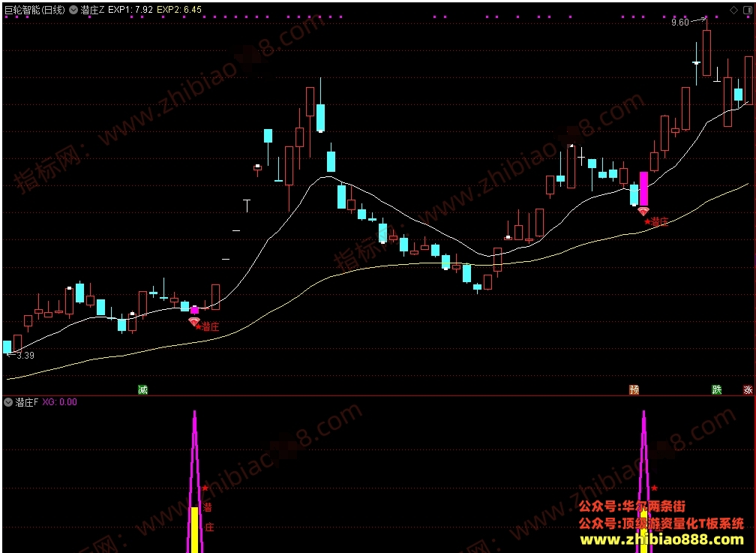Click the 潜庄F sub-indicator name
This screenshot has height=553, width=756.
tap(26, 402)
